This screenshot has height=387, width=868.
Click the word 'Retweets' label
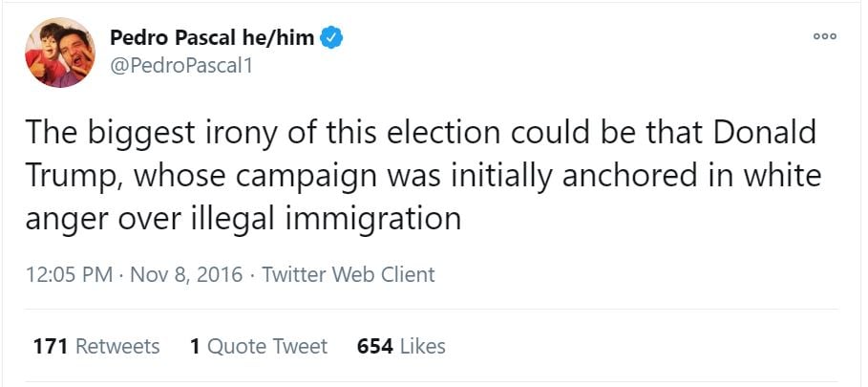117,346
